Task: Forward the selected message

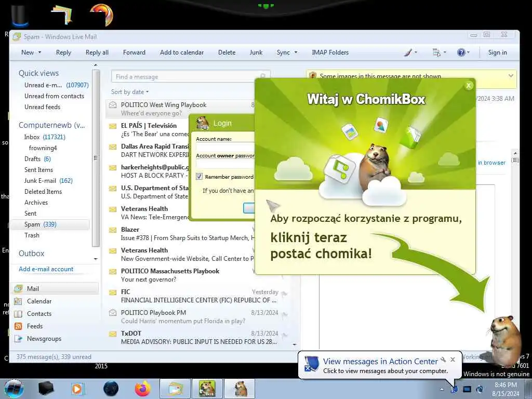Action: [134, 52]
